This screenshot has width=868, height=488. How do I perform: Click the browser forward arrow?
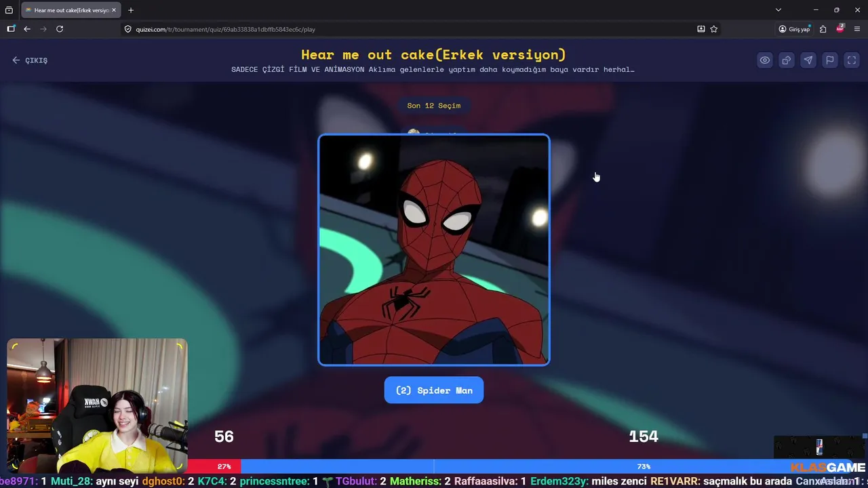pos(43,29)
